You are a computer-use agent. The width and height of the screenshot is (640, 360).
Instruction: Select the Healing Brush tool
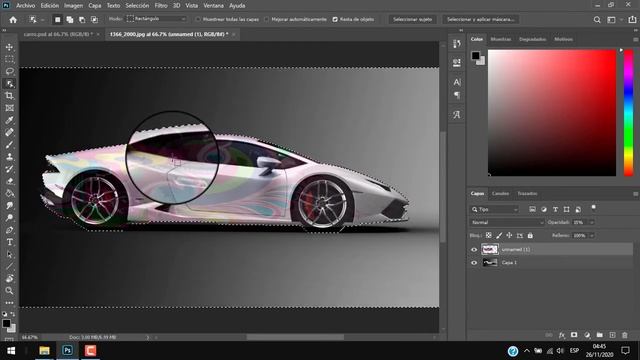tap(9, 132)
